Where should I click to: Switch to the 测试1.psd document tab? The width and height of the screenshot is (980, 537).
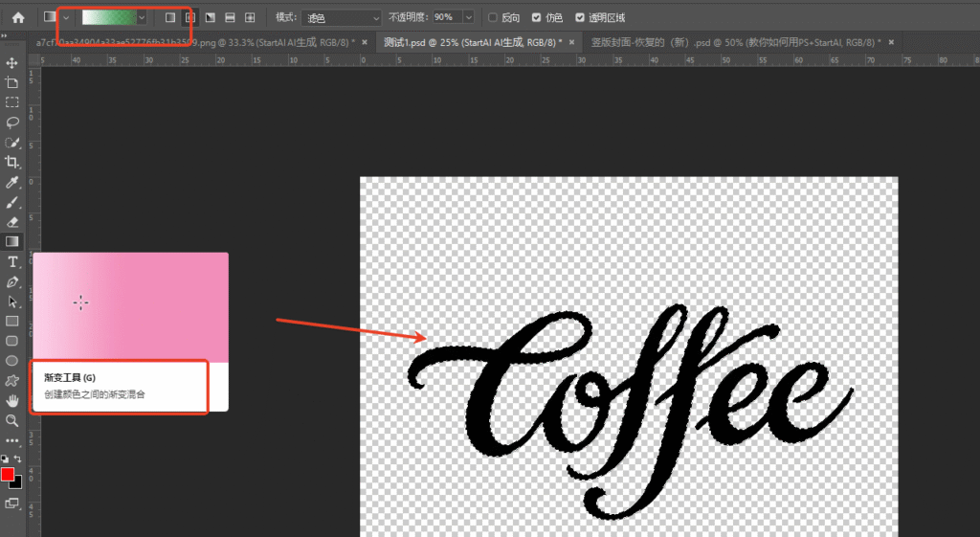pyautogui.click(x=468, y=42)
